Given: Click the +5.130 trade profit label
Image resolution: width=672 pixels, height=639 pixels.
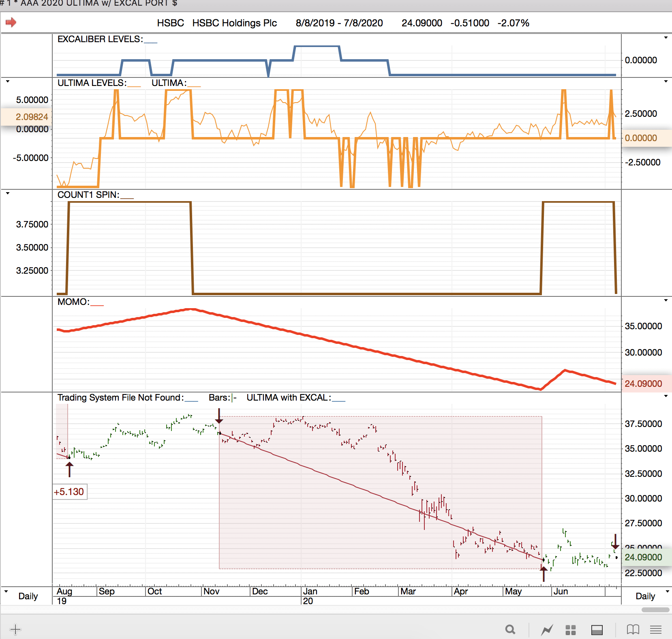Looking at the screenshot, I should (69, 492).
